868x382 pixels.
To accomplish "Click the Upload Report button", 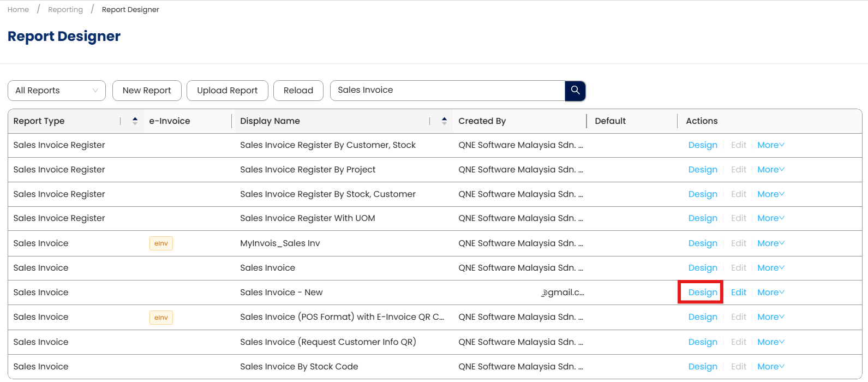I will (227, 91).
